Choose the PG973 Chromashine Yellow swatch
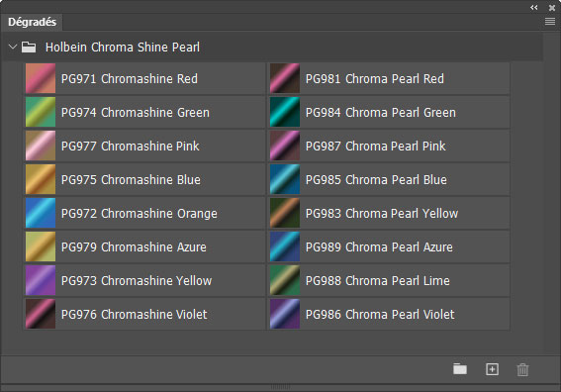 click(41, 280)
